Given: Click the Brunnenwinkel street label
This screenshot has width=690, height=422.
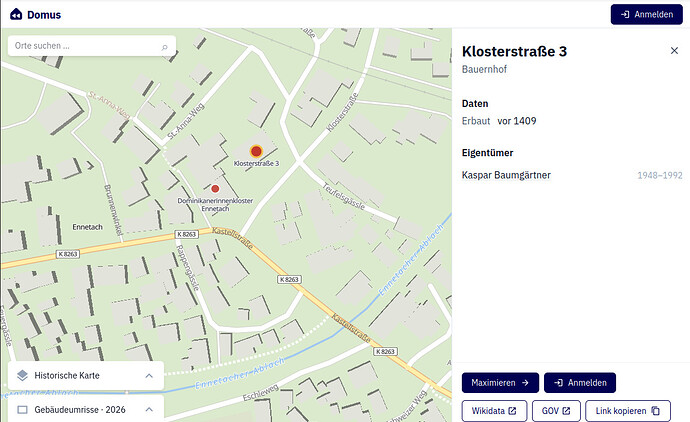Looking at the screenshot, I should point(113,210).
